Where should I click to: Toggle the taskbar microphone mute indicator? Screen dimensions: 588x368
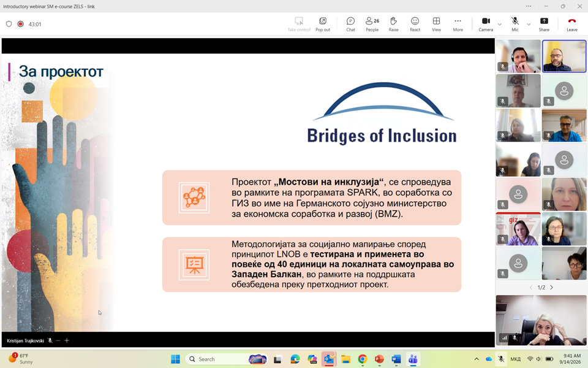pyautogui.click(x=501, y=359)
